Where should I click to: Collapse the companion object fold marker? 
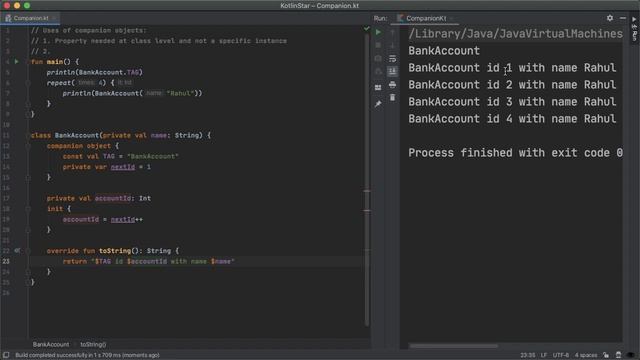click(x=28, y=146)
